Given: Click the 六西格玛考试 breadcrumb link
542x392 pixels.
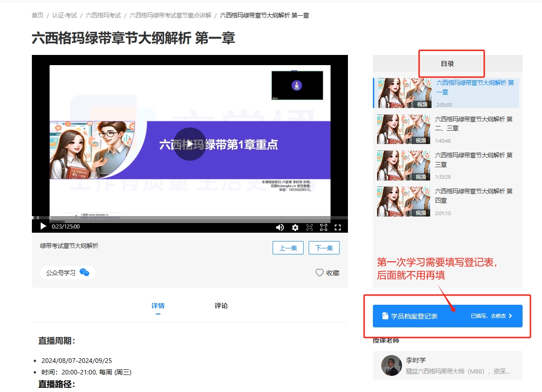Looking at the screenshot, I should 103,15.
